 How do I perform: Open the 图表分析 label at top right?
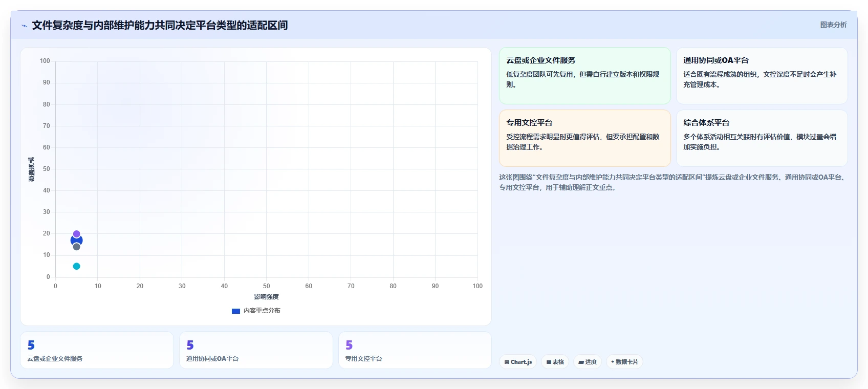[x=833, y=25]
